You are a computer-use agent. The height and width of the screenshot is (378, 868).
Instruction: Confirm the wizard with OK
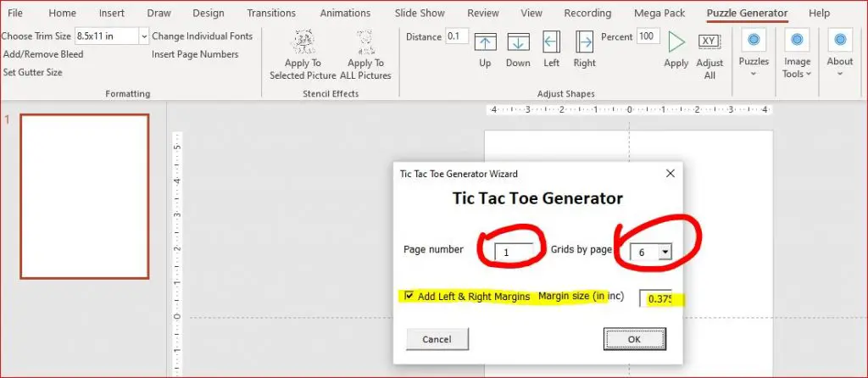[x=634, y=339]
